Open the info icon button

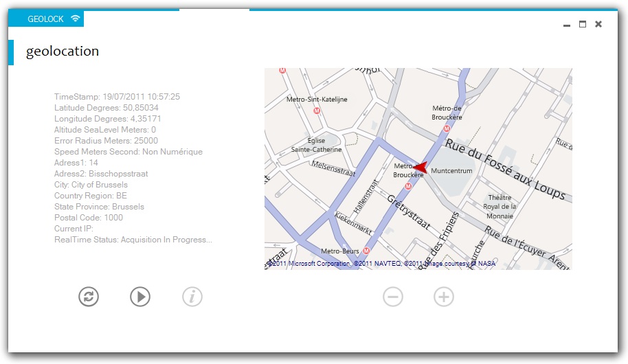(x=192, y=297)
